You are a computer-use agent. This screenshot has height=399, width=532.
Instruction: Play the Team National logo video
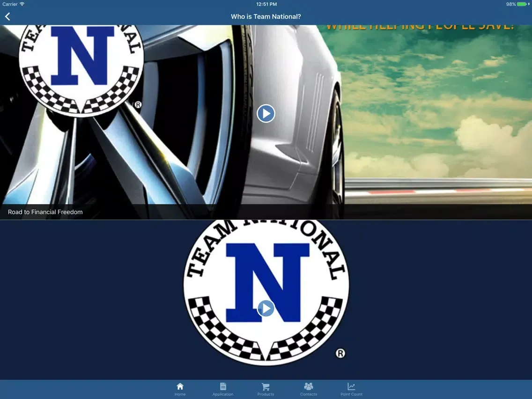click(266, 309)
